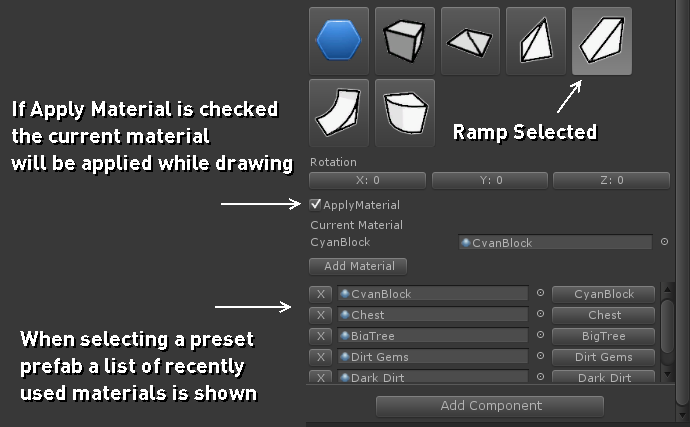Click the Add Material button

coord(358,266)
